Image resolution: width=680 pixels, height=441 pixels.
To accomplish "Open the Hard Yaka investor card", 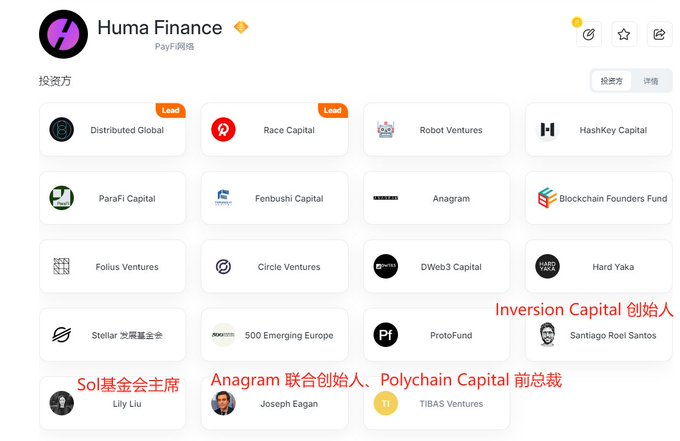I will [599, 267].
